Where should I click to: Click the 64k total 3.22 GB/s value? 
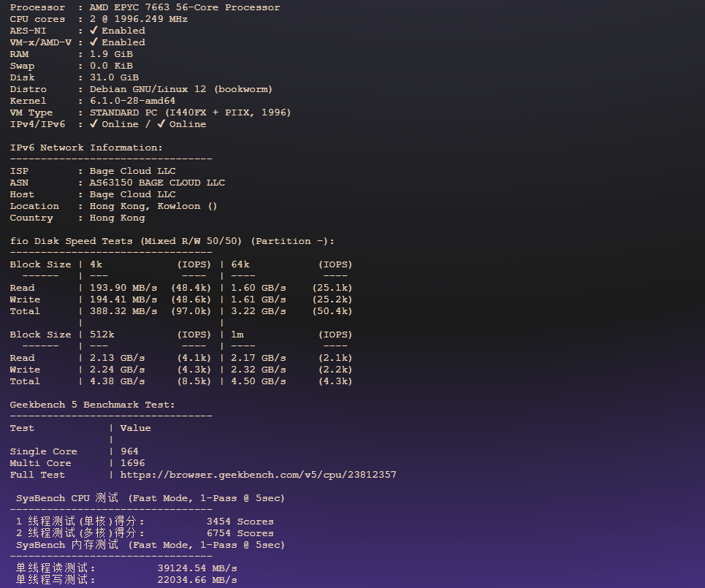click(258, 311)
